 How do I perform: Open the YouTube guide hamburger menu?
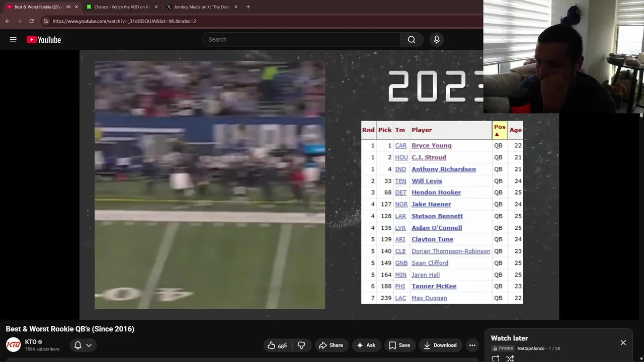coord(13,40)
